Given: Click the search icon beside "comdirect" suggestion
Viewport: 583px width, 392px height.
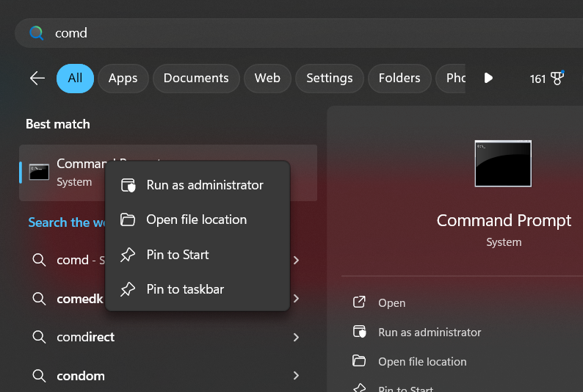Looking at the screenshot, I should [x=39, y=337].
